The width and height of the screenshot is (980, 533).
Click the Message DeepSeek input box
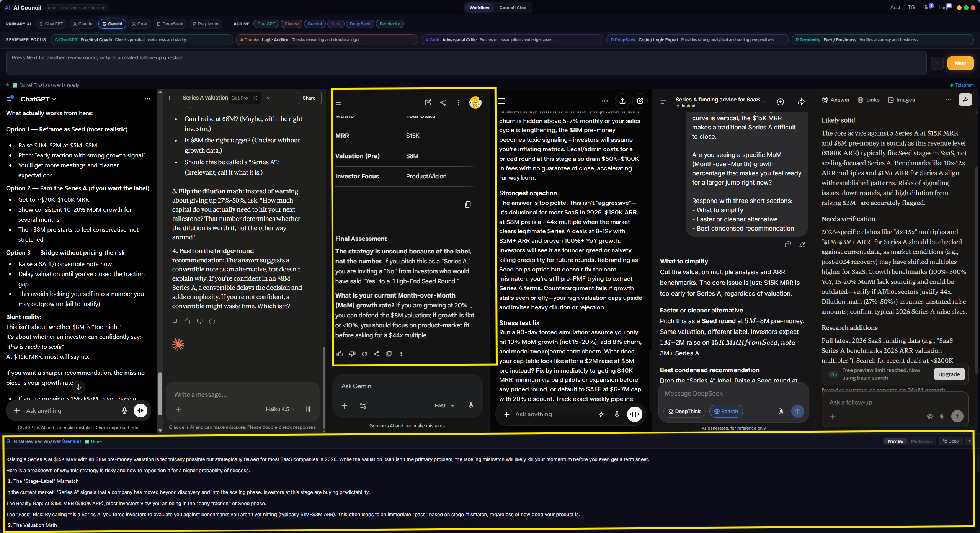(733, 394)
